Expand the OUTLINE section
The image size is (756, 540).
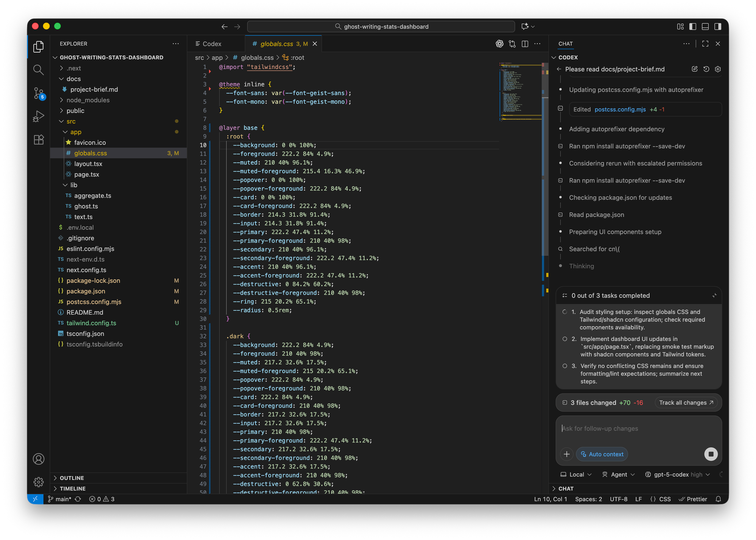[x=72, y=478]
